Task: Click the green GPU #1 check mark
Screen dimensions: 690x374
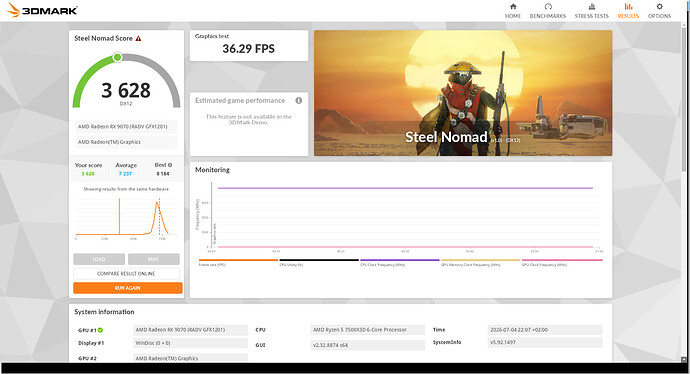Action: (100, 330)
